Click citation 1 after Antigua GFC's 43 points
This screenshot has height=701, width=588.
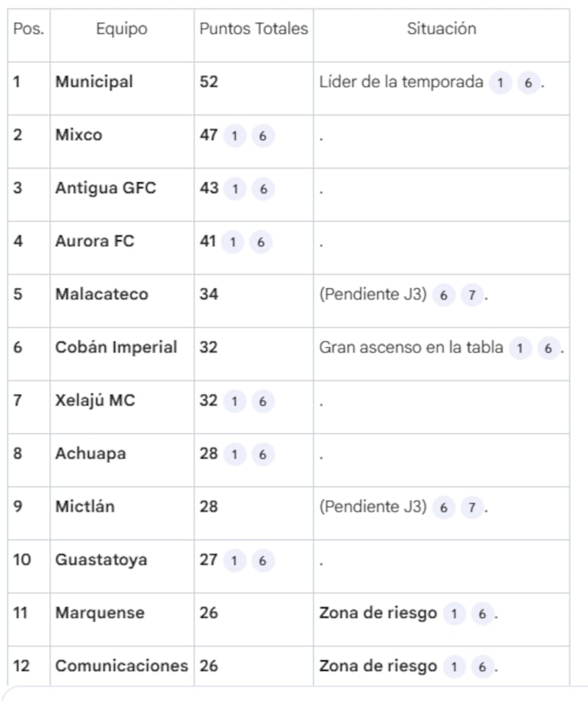[x=234, y=189]
